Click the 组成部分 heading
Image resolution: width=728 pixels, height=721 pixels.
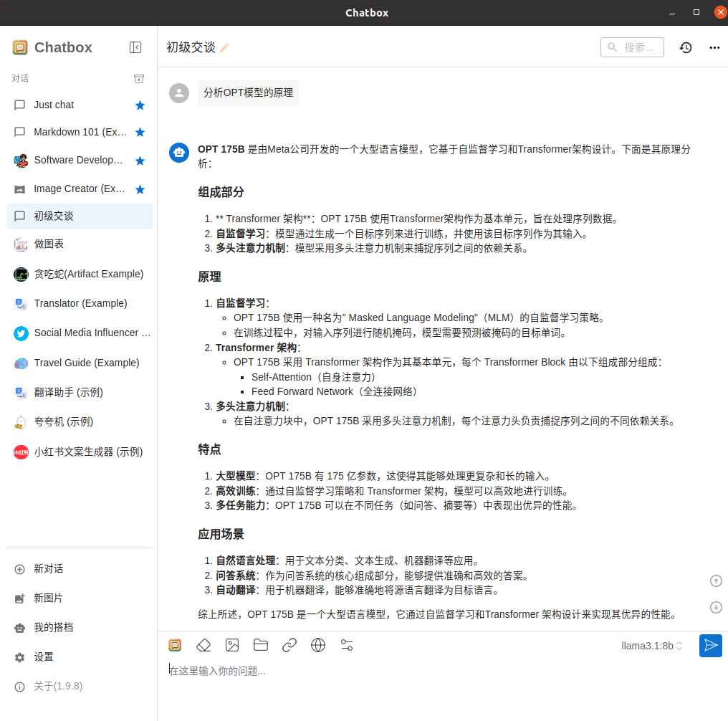[221, 192]
